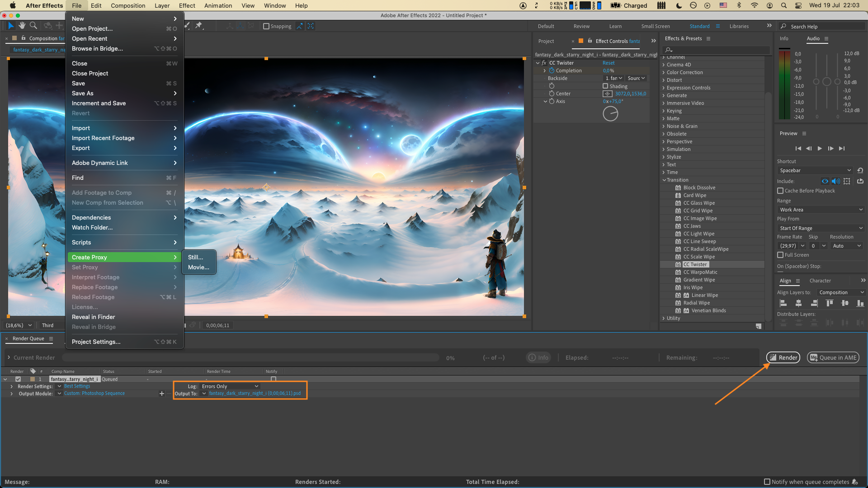Click the Queue in AME button
The width and height of the screenshot is (868, 488).
(833, 357)
